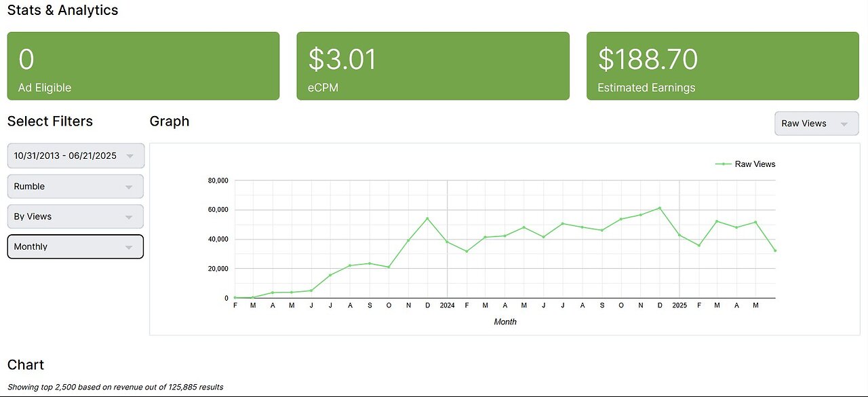Click the eCPM $3.01 card

[x=433, y=66]
